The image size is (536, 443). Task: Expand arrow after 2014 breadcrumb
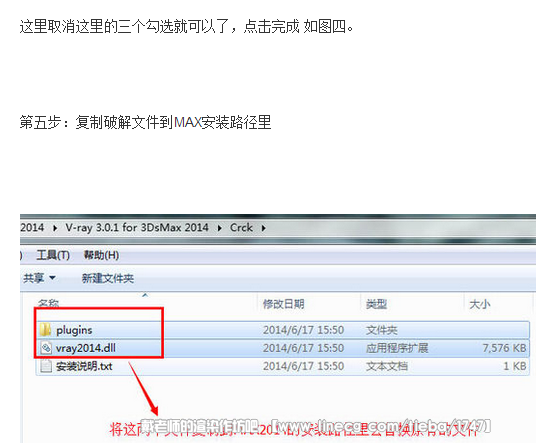click(x=55, y=228)
